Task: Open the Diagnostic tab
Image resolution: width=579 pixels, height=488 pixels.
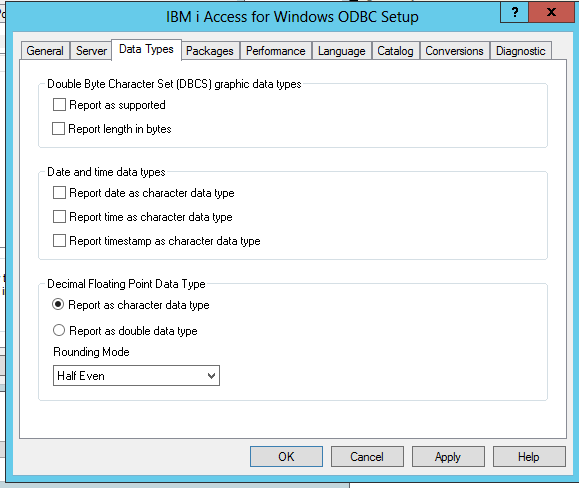Action: coord(521,51)
